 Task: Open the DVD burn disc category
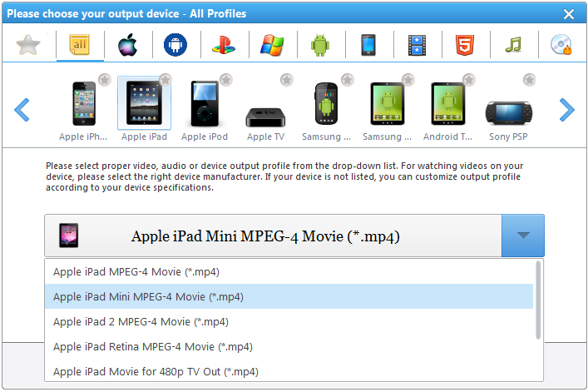(x=561, y=45)
